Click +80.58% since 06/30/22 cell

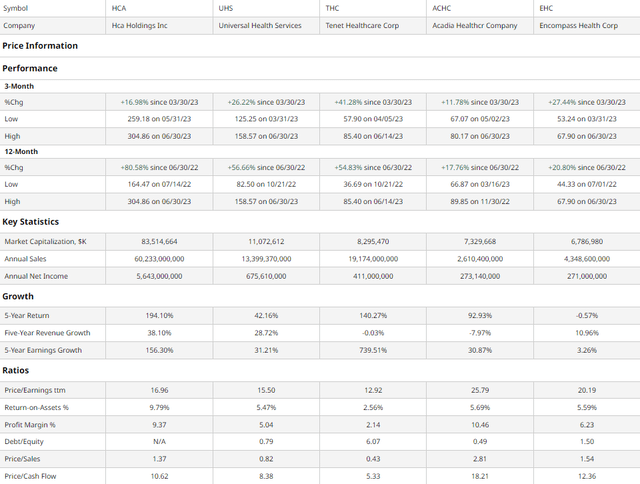159,167
